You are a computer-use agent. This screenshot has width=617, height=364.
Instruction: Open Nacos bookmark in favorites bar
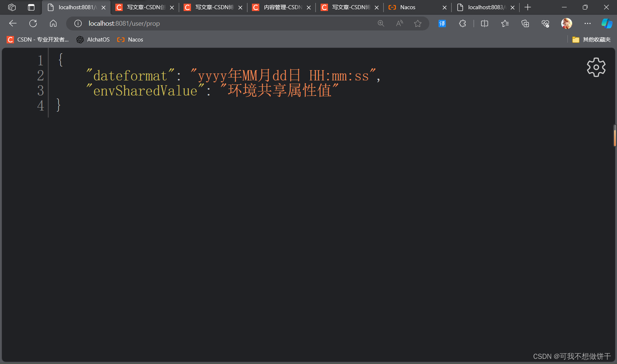coord(130,40)
